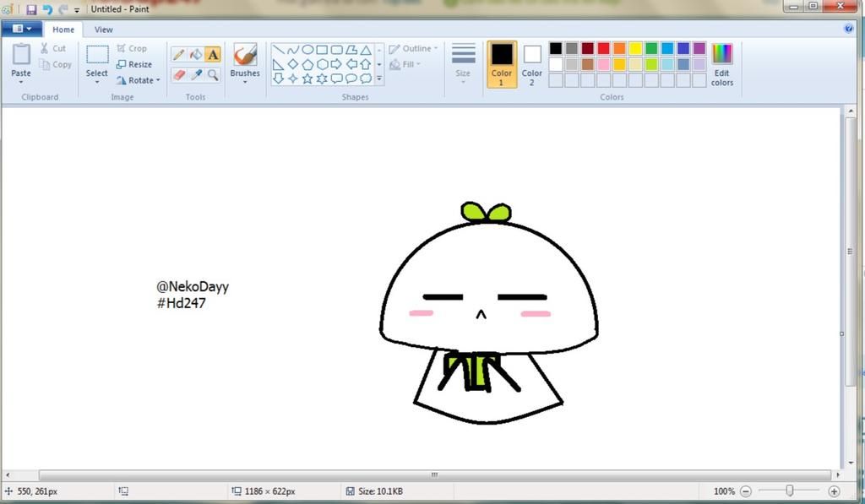This screenshot has width=865, height=504.
Task: Click the zoom slider handle
Action: pyautogui.click(x=790, y=490)
